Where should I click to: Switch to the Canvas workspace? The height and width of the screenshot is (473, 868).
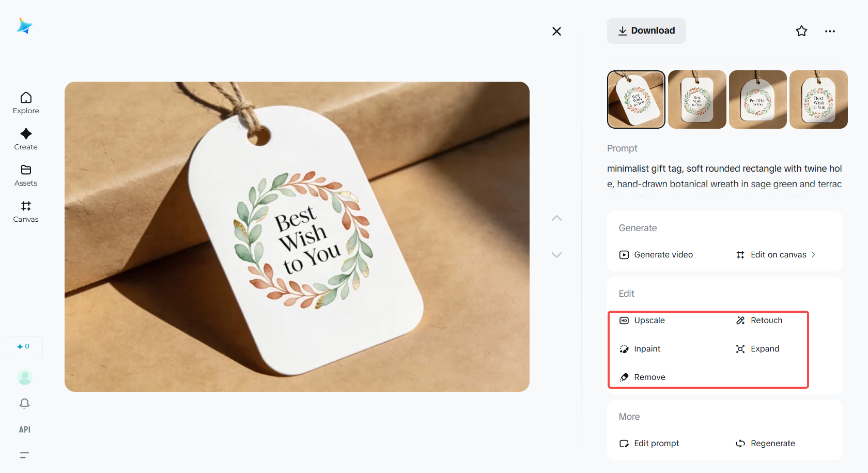(25, 211)
